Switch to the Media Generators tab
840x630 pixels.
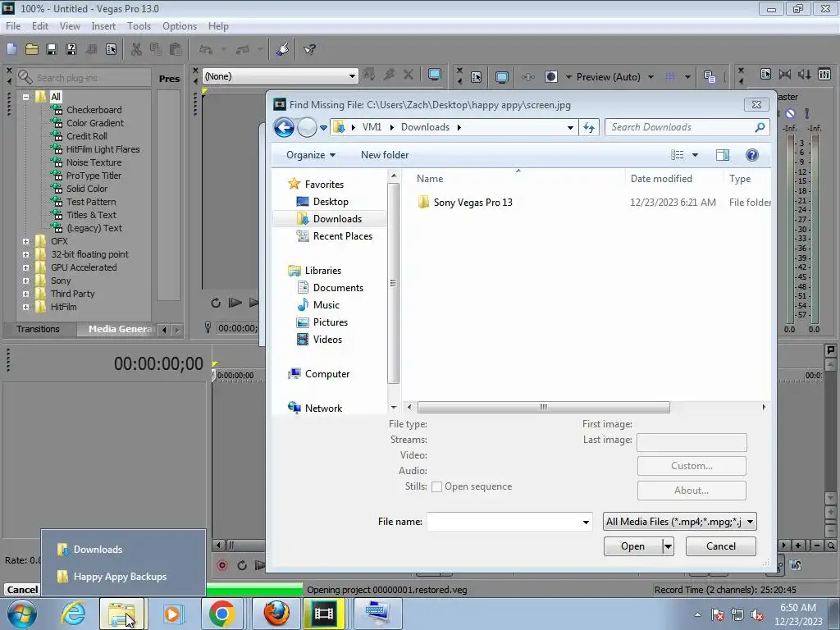point(116,329)
